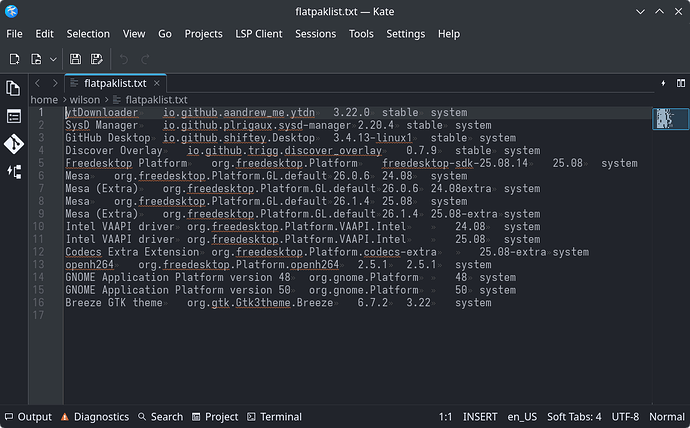Viewport: 690px width, 428px height.
Task: Open the Documents sidebar panel icon
Action: pos(14,88)
